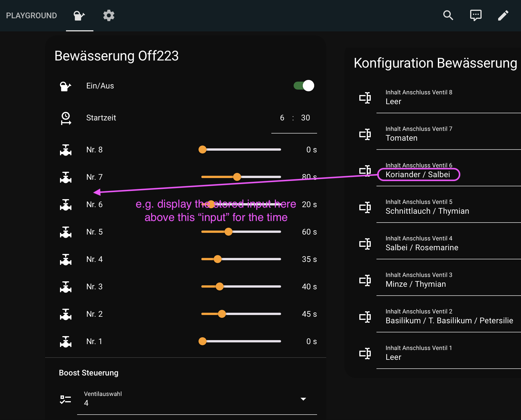Open the search icon in header
Image resolution: width=521 pixels, height=420 pixels.
pyautogui.click(x=448, y=15)
